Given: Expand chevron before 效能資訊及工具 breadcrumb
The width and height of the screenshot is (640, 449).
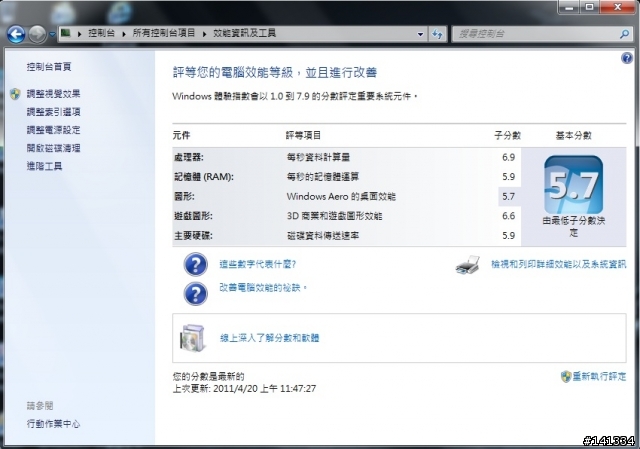Looking at the screenshot, I should tap(204, 34).
